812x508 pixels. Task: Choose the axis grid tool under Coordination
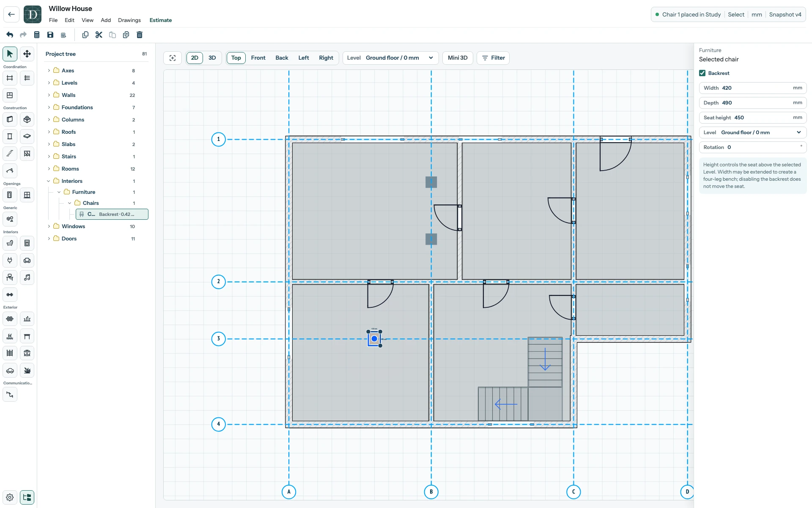[10, 78]
